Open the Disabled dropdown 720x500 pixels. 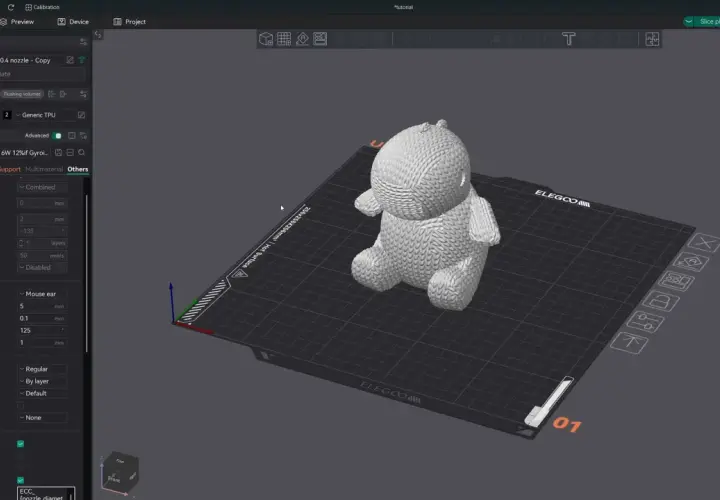coord(42,267)
